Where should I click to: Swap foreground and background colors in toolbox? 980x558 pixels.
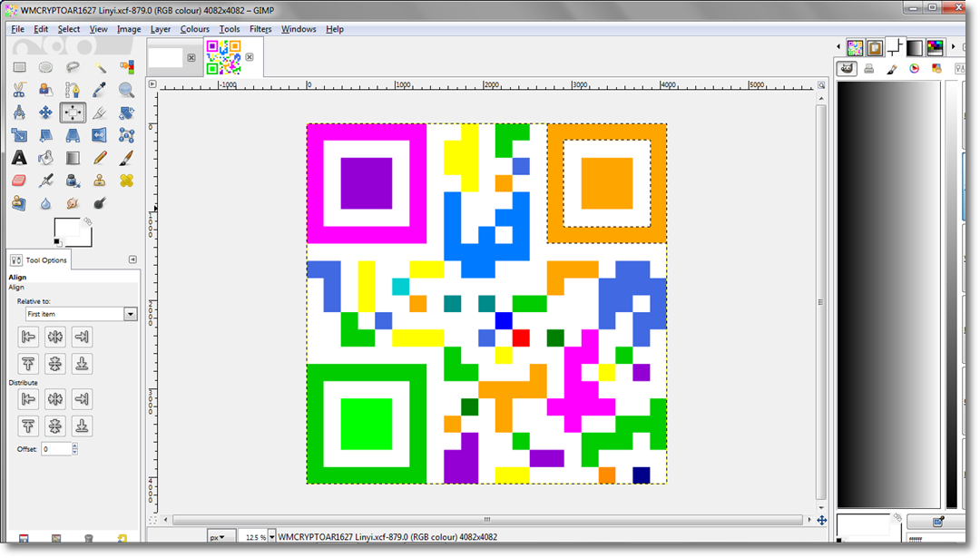coord(88,221)
